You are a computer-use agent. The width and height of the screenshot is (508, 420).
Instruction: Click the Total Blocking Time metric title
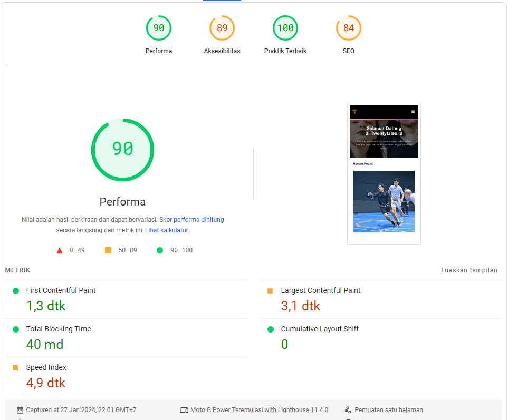click(59, 329)
